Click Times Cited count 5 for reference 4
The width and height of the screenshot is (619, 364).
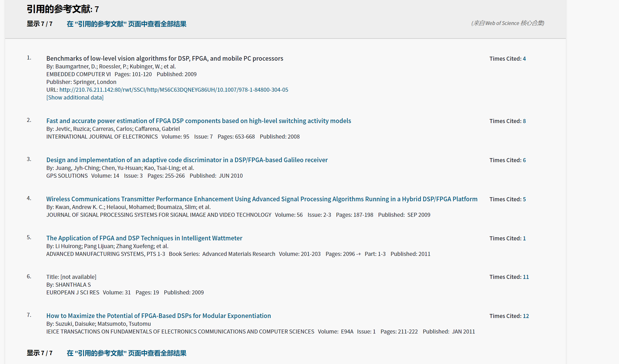524,199
